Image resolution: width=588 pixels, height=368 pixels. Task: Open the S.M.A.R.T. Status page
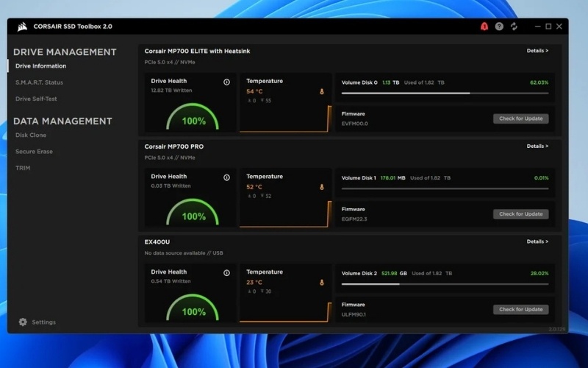39,82
